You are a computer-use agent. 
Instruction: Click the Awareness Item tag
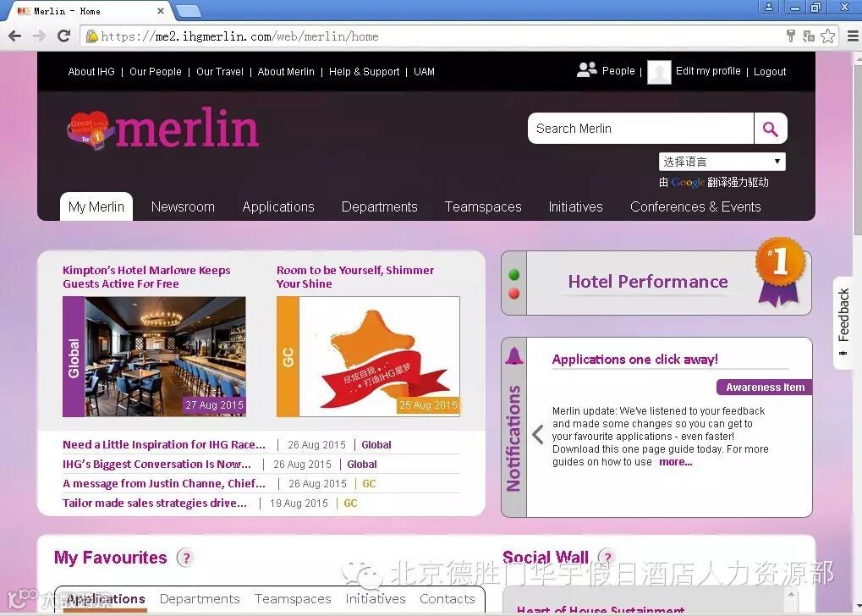pos(765,388)
